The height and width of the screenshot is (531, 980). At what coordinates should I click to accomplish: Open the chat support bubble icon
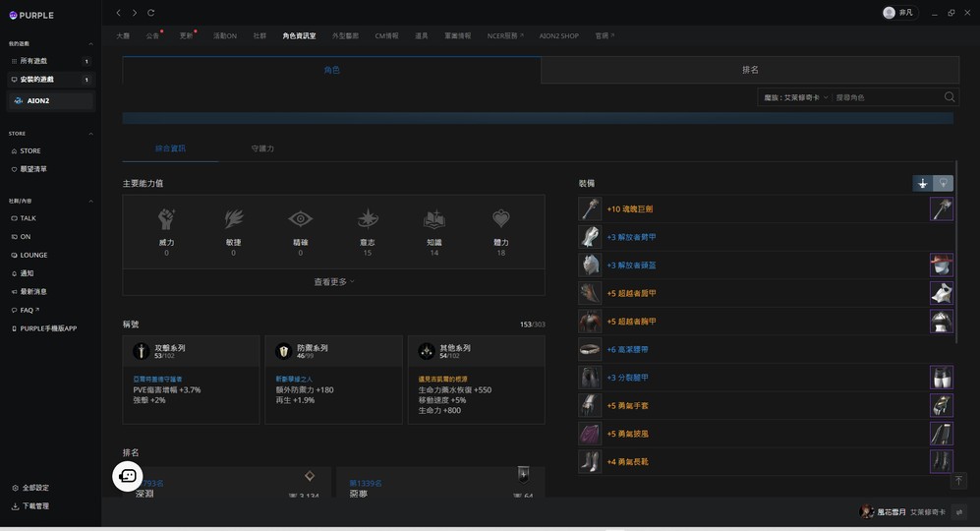click(x=128, y=476)
